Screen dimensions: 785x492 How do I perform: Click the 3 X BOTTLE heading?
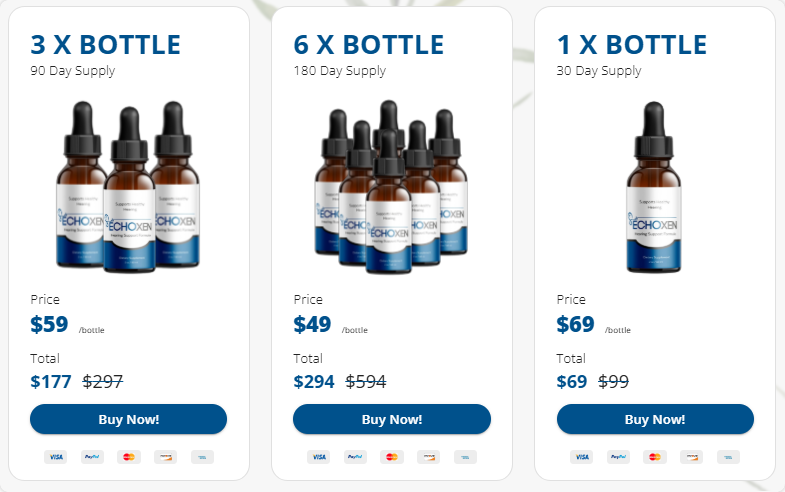point(105,45)
